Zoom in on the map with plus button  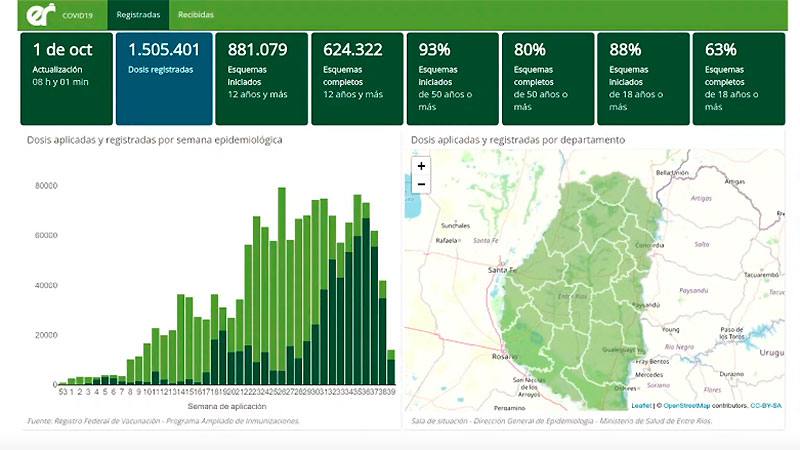point(421,166)
